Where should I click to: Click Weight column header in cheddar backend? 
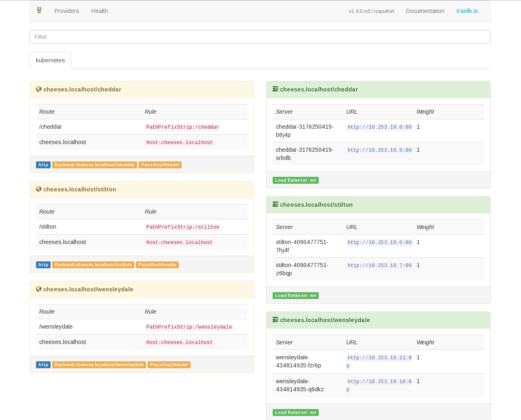coord(425,112)
